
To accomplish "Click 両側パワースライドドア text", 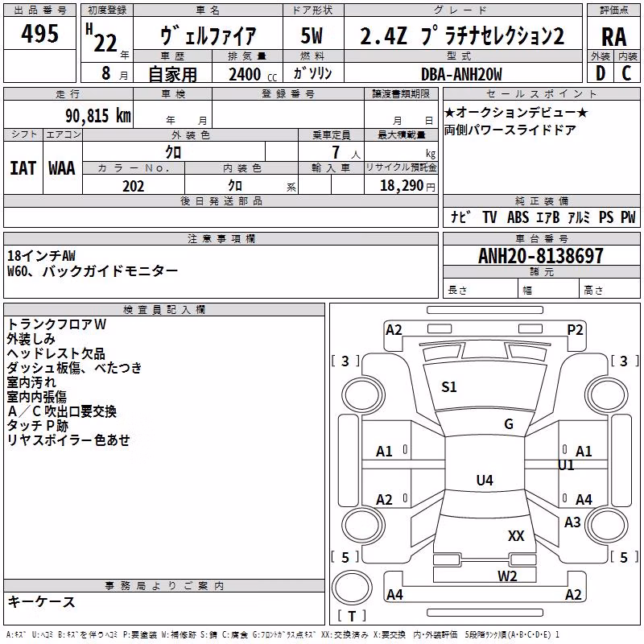I will (510, 130).
